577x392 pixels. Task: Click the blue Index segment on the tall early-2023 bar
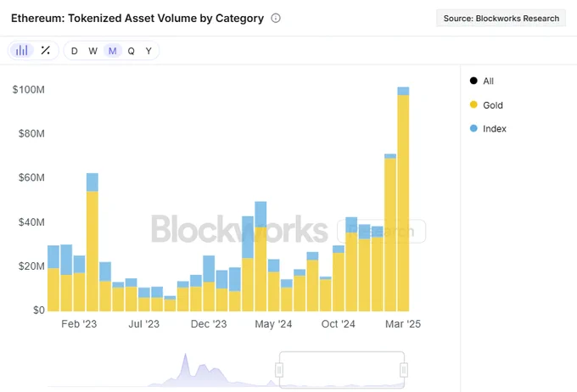pyautogui.click(x=92, y=182)
